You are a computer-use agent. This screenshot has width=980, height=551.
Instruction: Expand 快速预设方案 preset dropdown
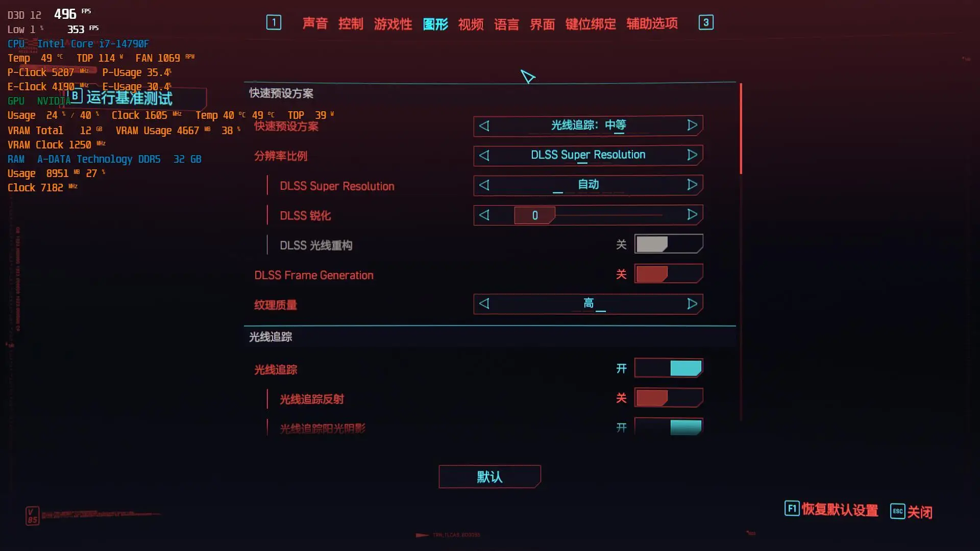coord(587,125)
